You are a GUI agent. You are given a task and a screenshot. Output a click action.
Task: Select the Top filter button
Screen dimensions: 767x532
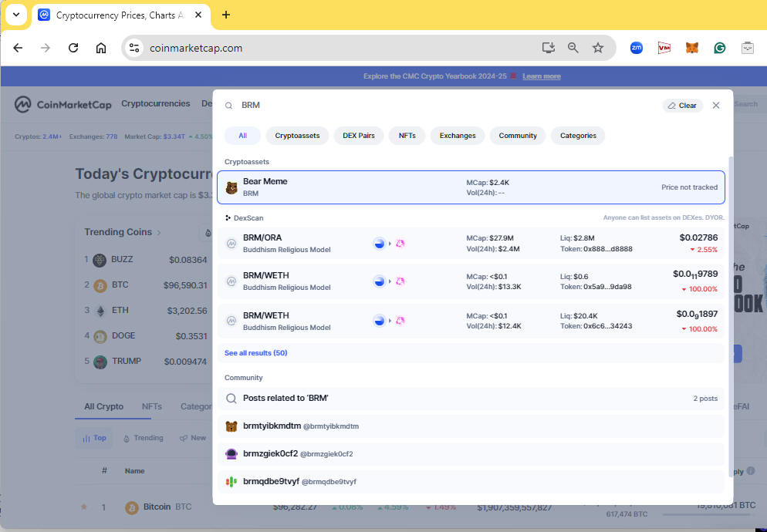tap(94, 438)
